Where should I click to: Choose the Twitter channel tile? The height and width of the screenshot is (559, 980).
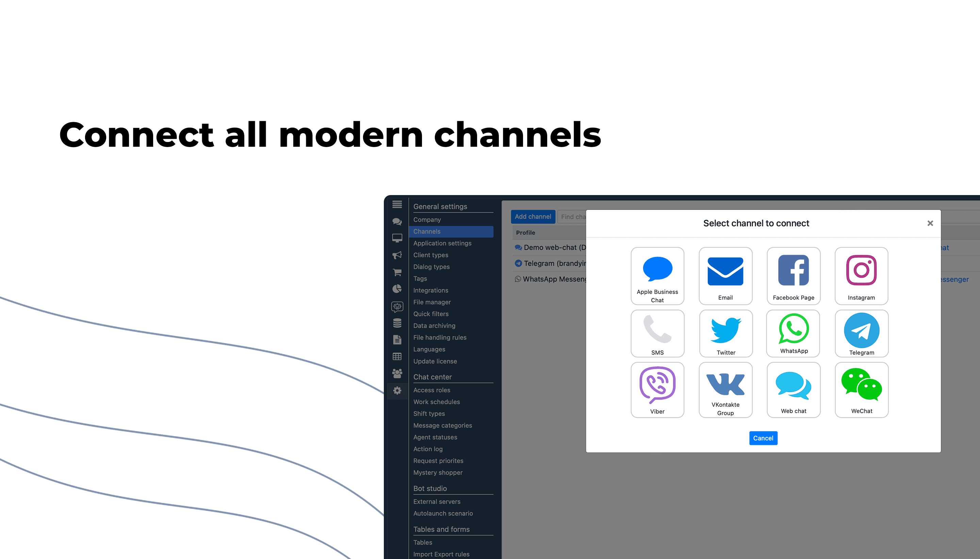pos(725,333)
